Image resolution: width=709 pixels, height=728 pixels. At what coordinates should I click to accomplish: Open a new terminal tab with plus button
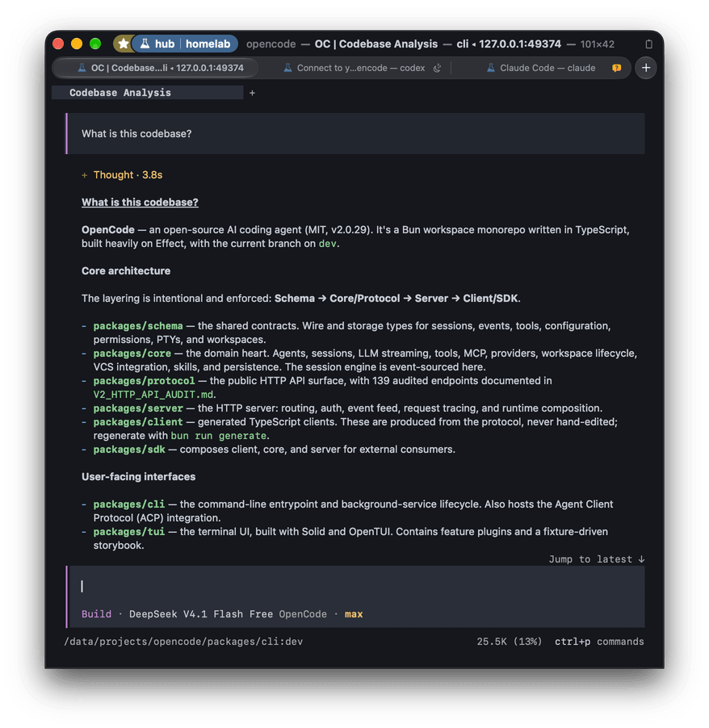pyautogui.click(x=646, y=68)
